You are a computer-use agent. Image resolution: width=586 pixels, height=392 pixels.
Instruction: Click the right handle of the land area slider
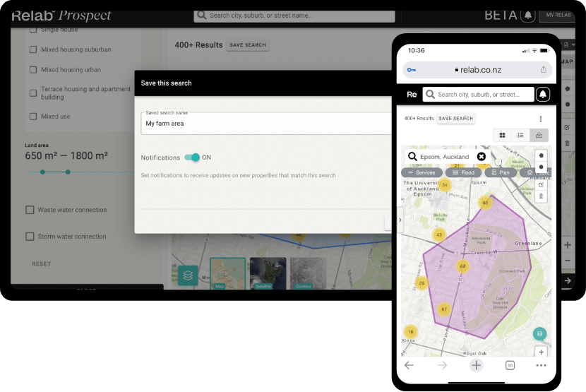click(68, 172)
